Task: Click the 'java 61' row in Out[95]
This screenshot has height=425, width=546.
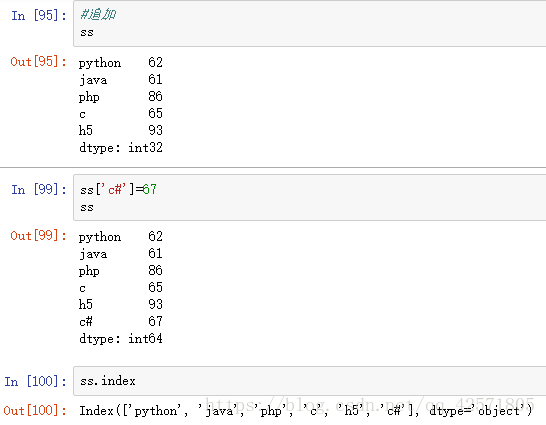Action: coord(120,80)
